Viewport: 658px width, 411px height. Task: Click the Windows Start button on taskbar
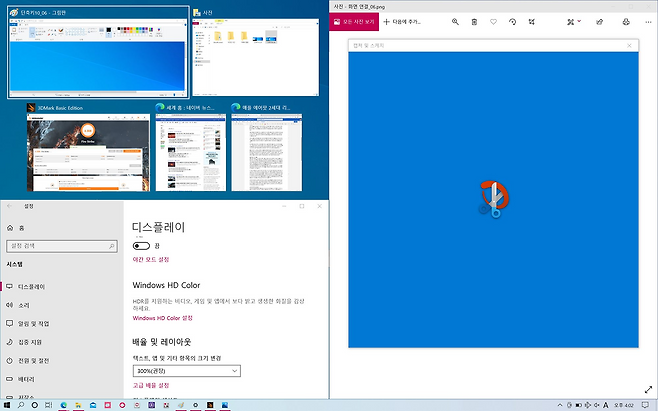(x=7, y=405)
